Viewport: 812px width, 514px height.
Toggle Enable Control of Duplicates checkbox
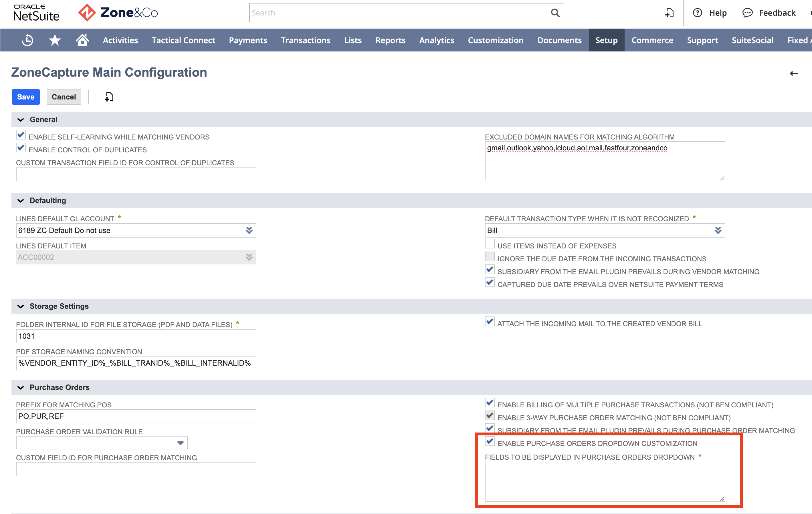21,148
